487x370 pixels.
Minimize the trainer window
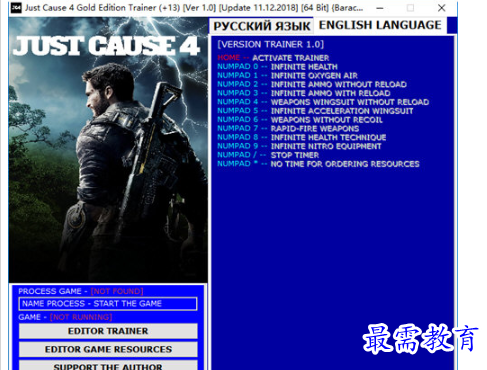pyautogui.click(x=380, y=8)
